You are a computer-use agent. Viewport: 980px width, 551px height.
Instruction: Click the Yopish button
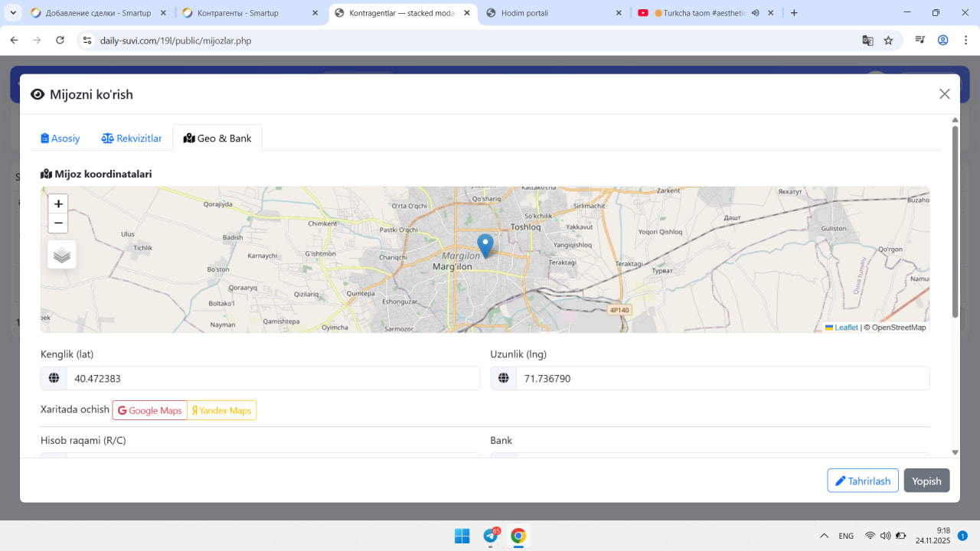(926, 481)
